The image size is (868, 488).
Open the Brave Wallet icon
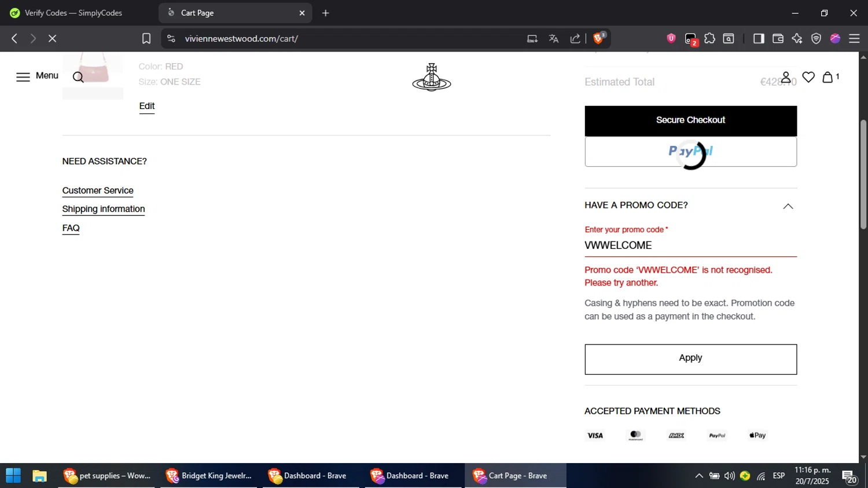pyautogui.click(x=778, y=39)
